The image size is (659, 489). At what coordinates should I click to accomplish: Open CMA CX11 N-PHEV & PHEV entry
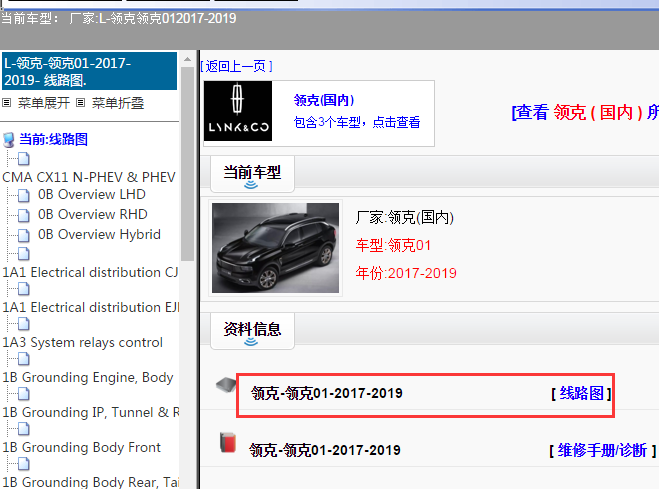(89, 177)
